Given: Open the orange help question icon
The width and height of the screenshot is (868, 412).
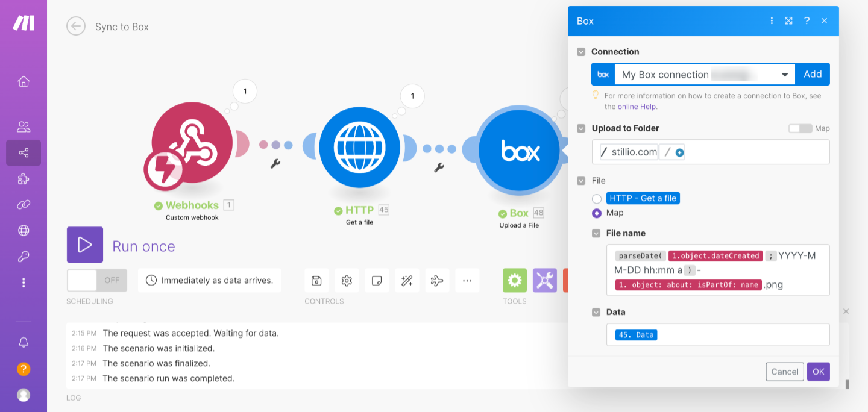Looking at the screenshot, I should 24,369.
